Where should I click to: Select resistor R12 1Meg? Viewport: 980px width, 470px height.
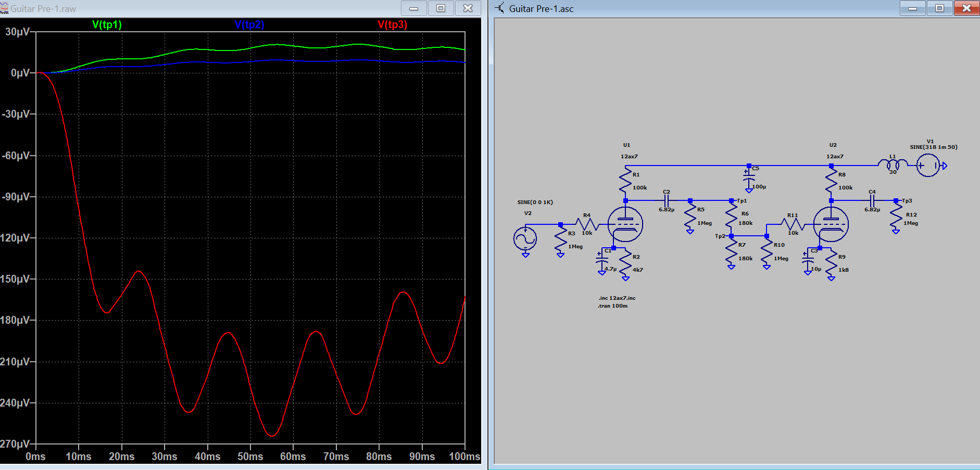(x=896, y=216)
